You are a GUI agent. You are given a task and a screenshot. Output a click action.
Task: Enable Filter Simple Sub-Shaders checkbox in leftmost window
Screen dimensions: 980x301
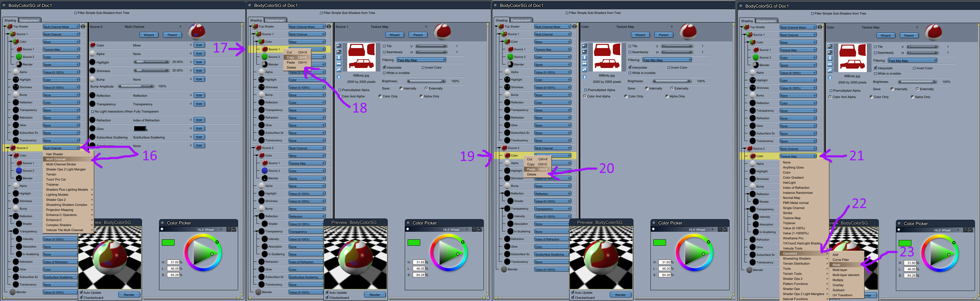click(x=75, y=13)
